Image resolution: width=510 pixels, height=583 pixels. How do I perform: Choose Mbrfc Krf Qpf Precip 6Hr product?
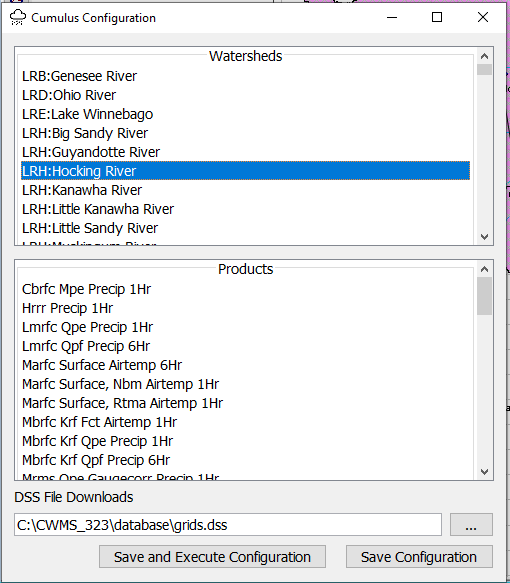(x=245, y=460)
